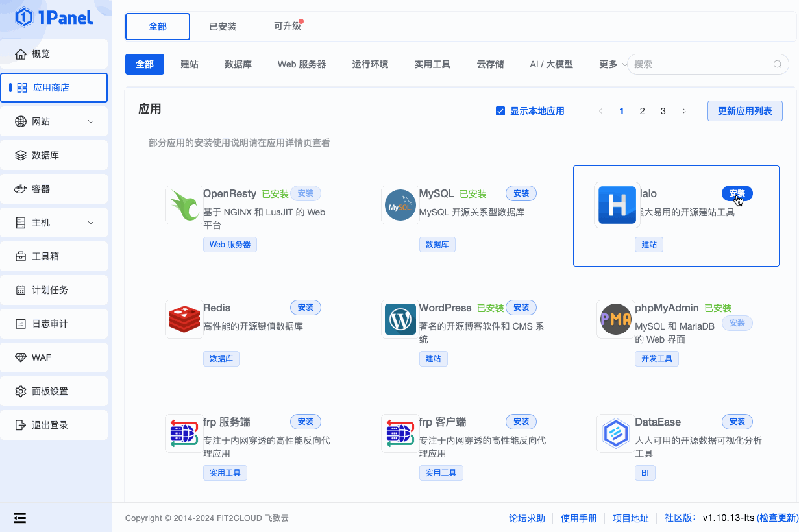Image resolution: width=799 pixels, height=532 pixels.
Task: Click the BI tag on DataEase
Action: (x=645, y=473)
